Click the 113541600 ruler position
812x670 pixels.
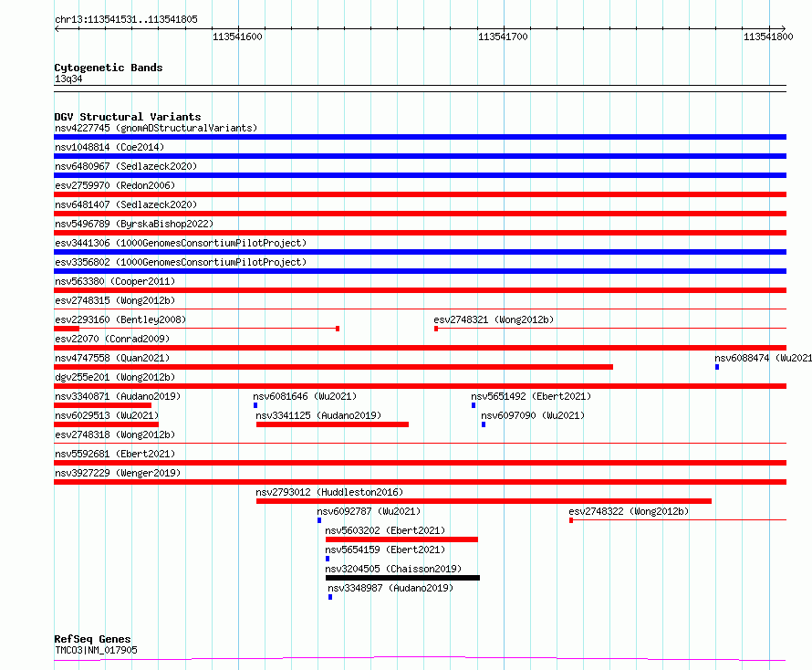click(x=238, y=37)
